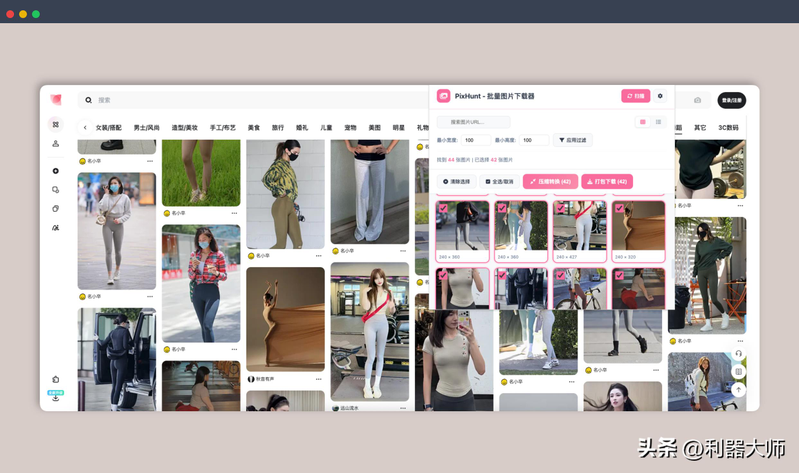Viewport: 799px width, 473px height.
Task: Select the 3C数码 category tab
Action: tap(729, 128)
